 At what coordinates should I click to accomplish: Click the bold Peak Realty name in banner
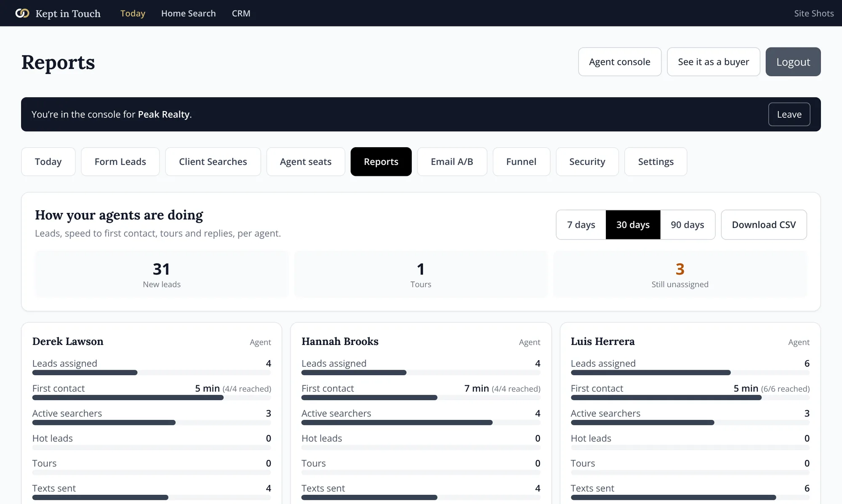[x=164, y=114]
